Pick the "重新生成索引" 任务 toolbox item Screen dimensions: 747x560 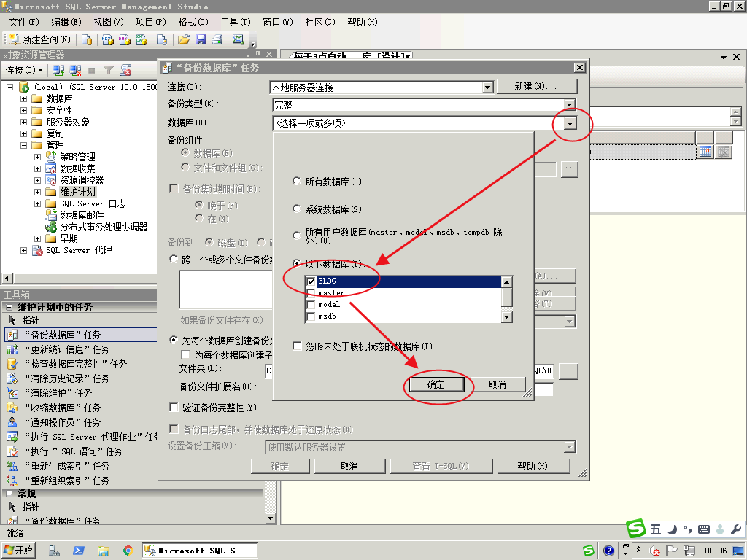pyautogui.click(x=66, y=466)
